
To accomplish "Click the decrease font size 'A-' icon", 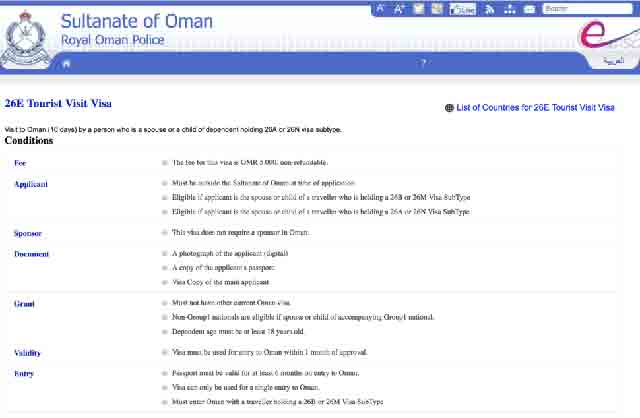I will pos(380,9).
